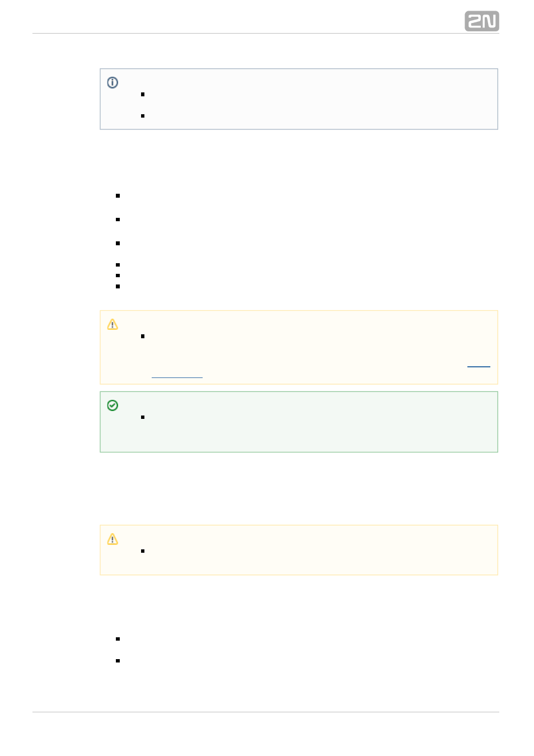The width and height of the screenshot is (534, 756).
Task: Select the bullet in the link-containing warning box
Action: click(x=143, y=336)
